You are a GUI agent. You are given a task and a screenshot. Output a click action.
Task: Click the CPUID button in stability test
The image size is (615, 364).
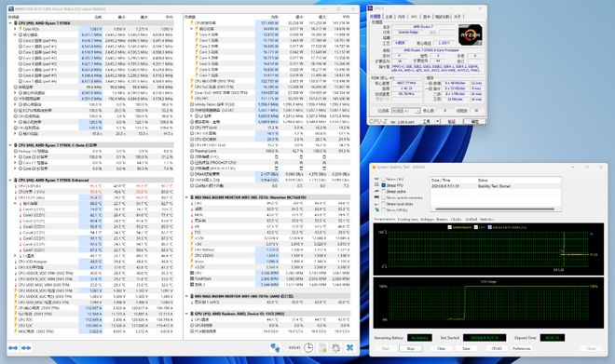click(x=497, y=348)
